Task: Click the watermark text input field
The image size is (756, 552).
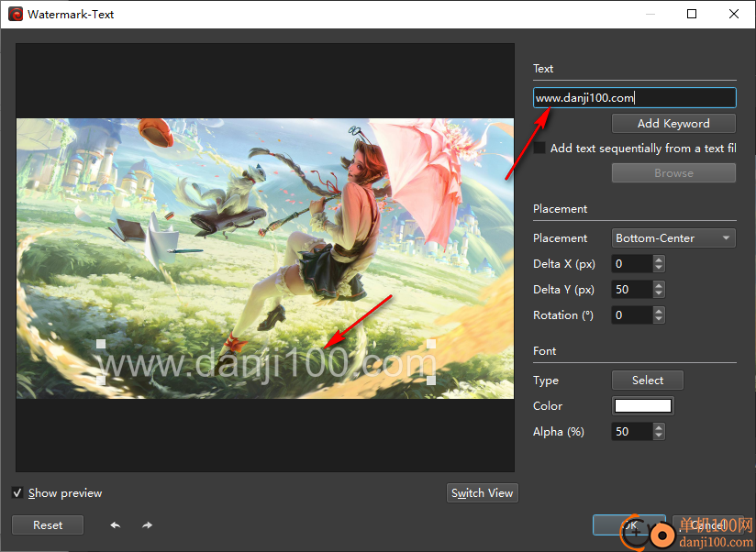Action: (x=635, y=98)
